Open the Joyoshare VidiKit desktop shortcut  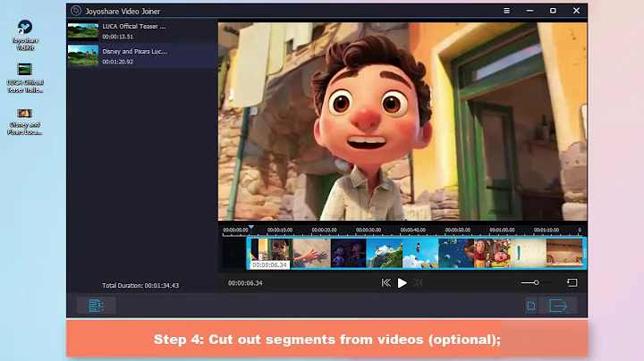25,35
